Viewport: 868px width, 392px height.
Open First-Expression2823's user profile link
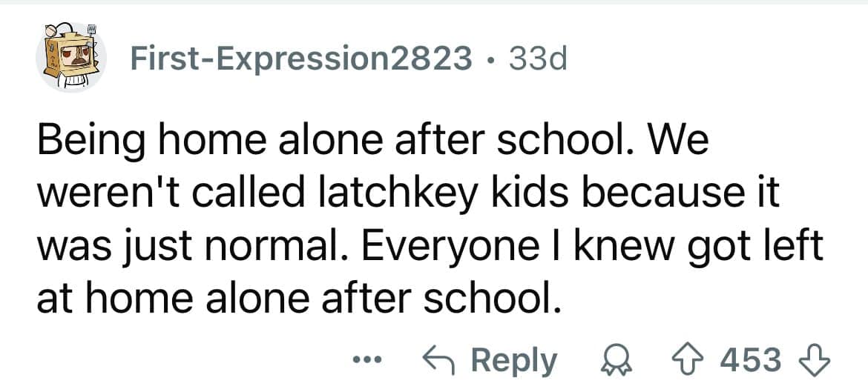point(301,59)
